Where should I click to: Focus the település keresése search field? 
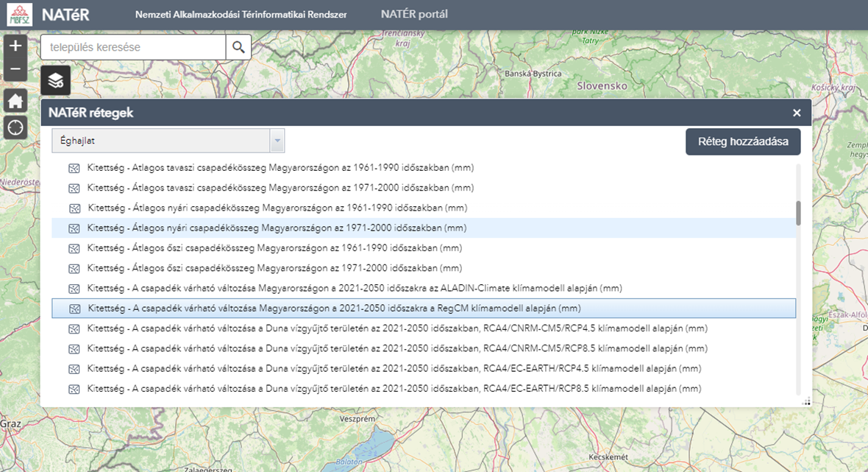tap(133, 47)
